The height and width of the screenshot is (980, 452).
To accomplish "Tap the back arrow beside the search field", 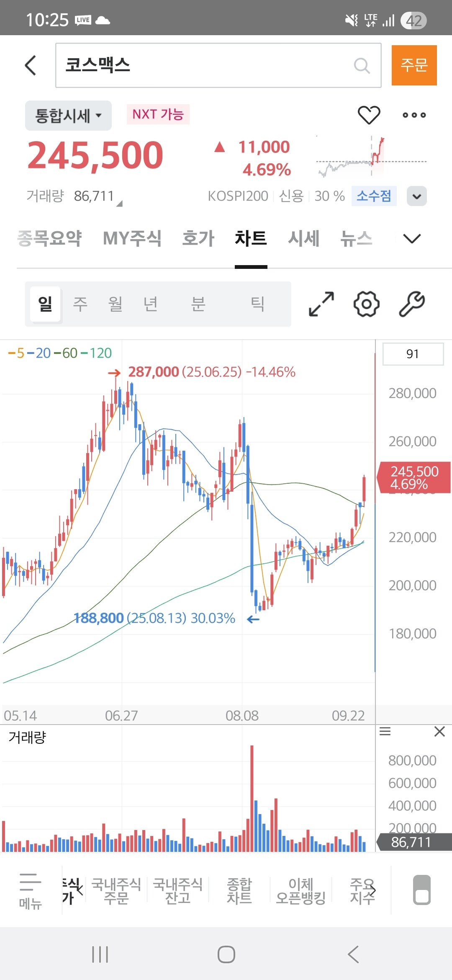I will pos(31,65).
